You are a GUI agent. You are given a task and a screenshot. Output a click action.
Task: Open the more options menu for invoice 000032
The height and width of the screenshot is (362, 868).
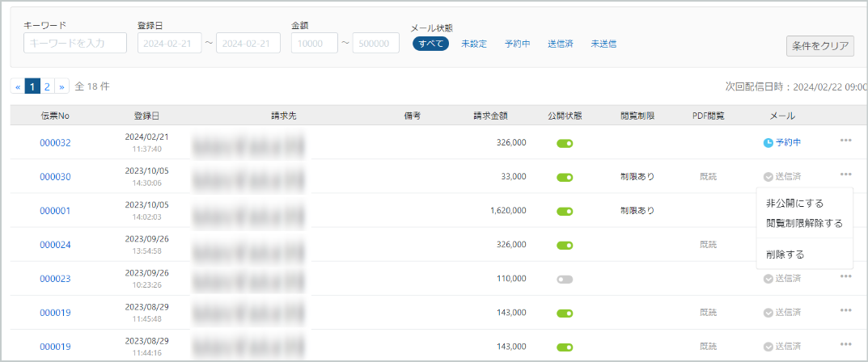[x=845, y=141]
